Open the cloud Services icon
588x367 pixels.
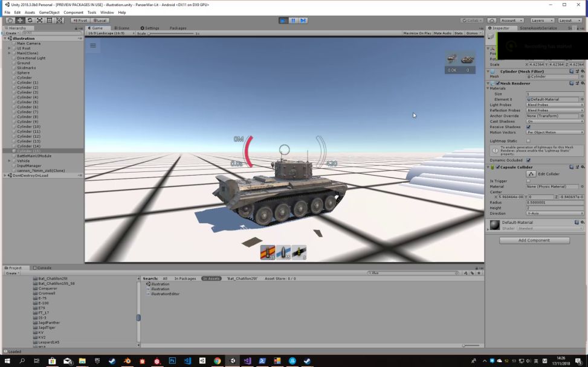pyautogui.click(x=492, y=21)
